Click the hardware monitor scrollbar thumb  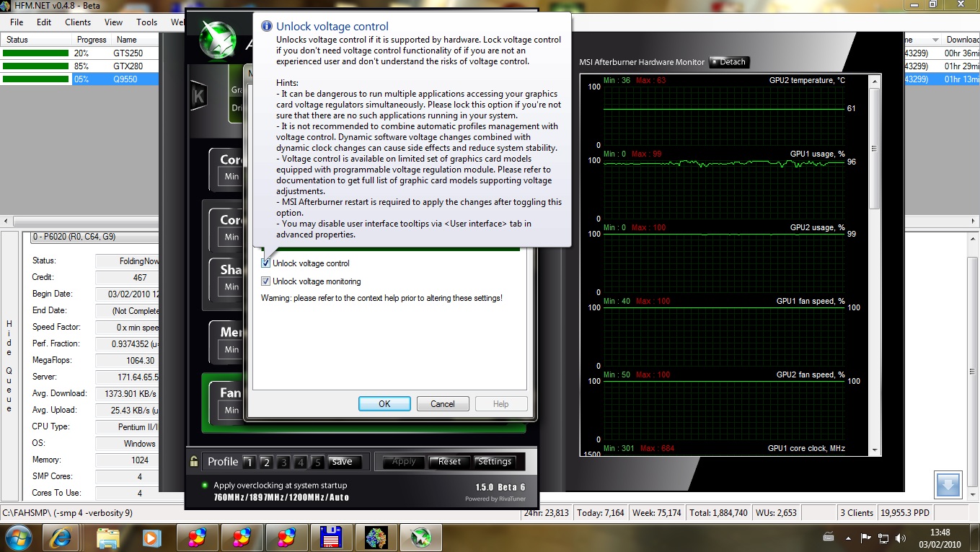874,148
